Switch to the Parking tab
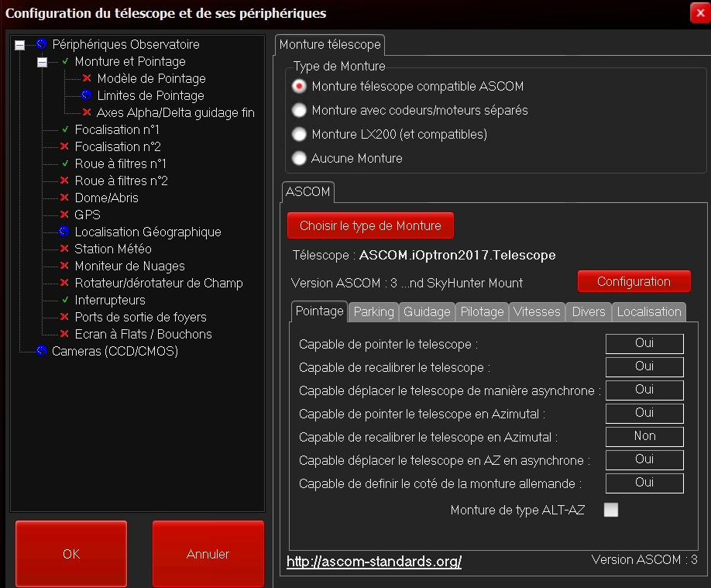711x588 pixels. click(373, 311)
